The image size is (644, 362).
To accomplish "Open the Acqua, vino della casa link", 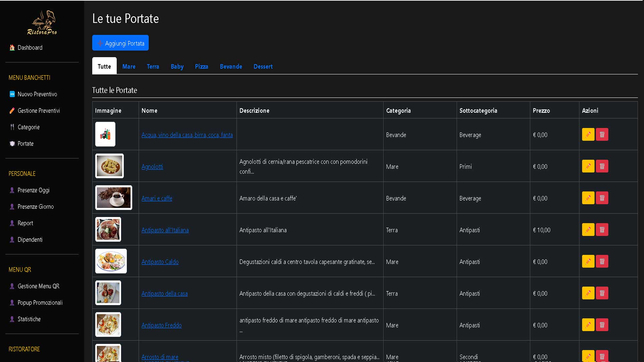I will [187, 135].
